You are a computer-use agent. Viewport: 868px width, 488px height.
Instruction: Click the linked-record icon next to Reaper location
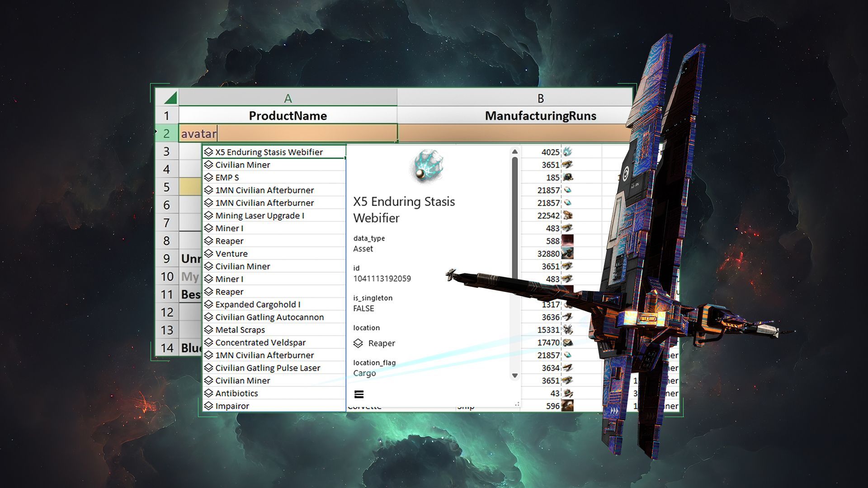pos(359,343)
